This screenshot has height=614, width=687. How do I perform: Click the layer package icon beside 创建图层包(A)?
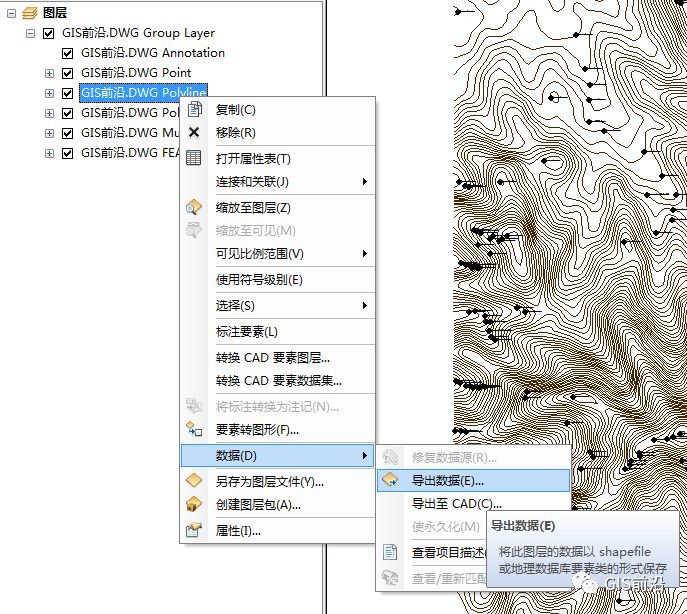point(194,504)
